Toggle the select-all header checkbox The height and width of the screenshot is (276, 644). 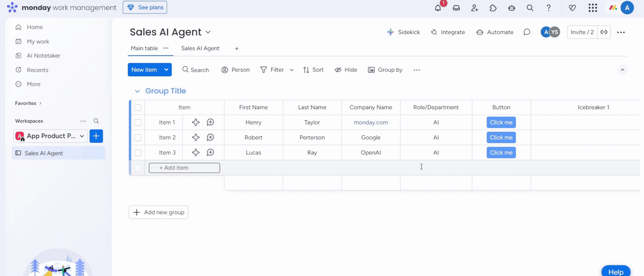pyautogui.click(x=138, y=108)
